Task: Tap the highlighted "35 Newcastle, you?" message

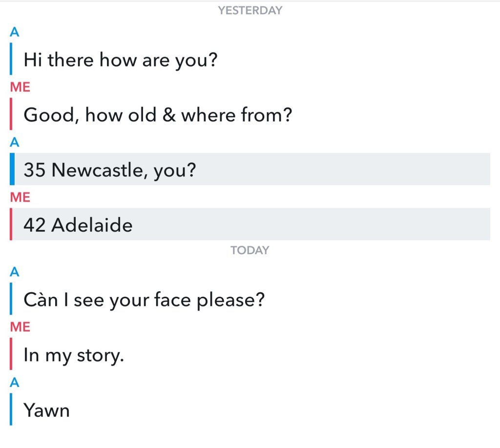Action: pos(109,170)
